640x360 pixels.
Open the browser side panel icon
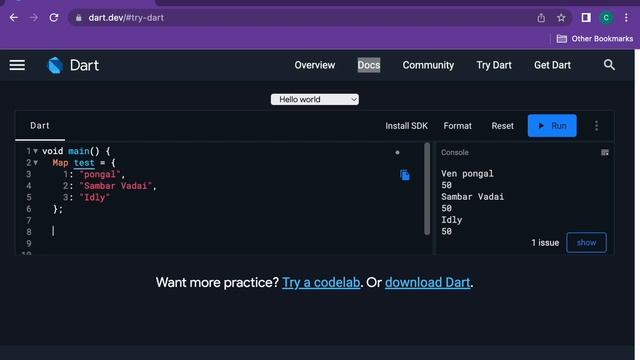click(x=586, y=18)
